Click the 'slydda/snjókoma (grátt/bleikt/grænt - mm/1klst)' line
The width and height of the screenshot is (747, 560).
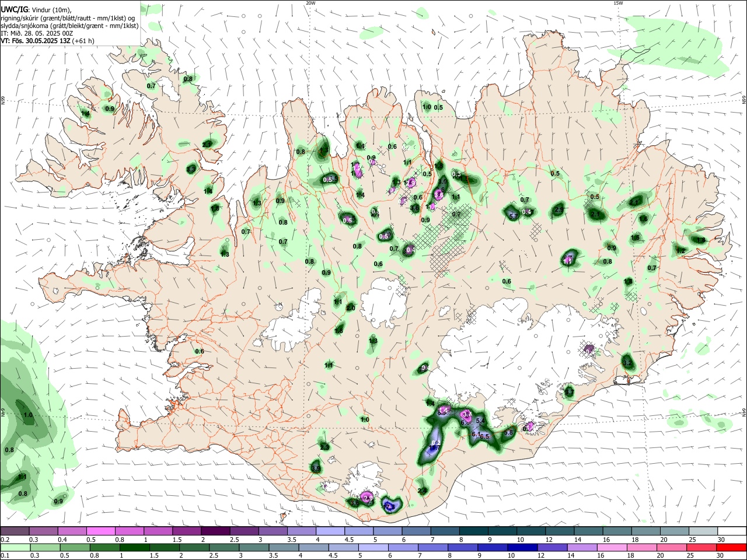(x=69, y=26)
